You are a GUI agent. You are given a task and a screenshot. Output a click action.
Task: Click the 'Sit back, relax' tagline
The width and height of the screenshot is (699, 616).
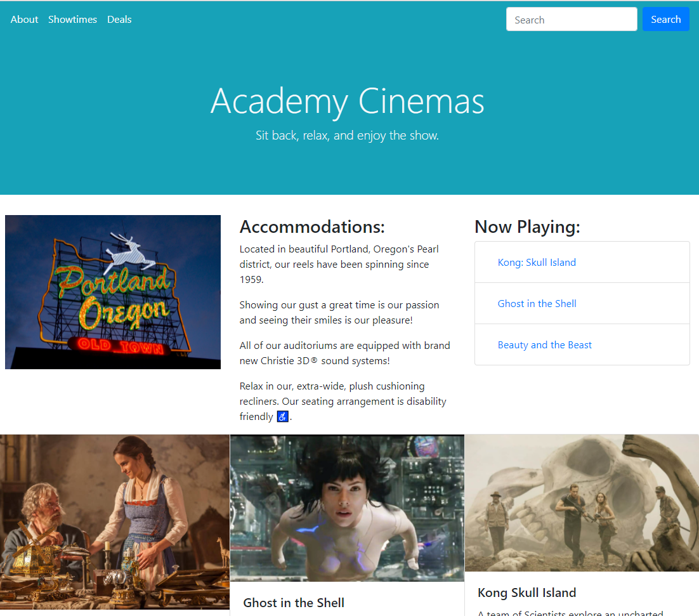[x=347, y=135]
